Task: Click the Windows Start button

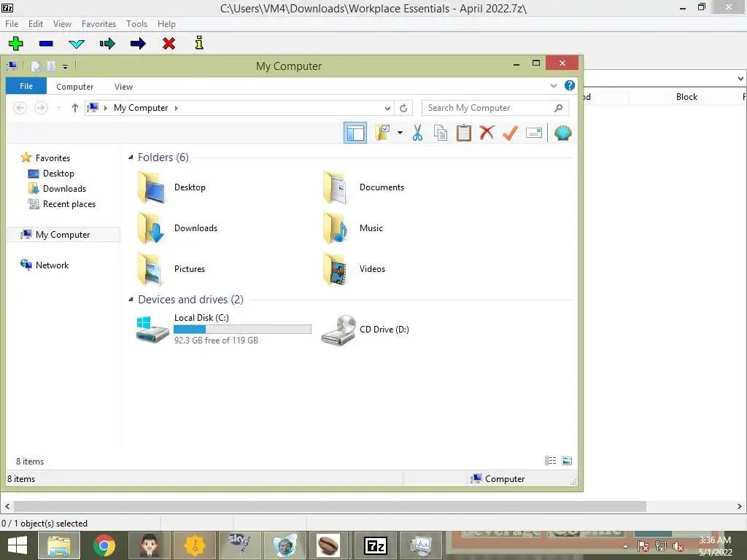Action: (x=18, y=545)
